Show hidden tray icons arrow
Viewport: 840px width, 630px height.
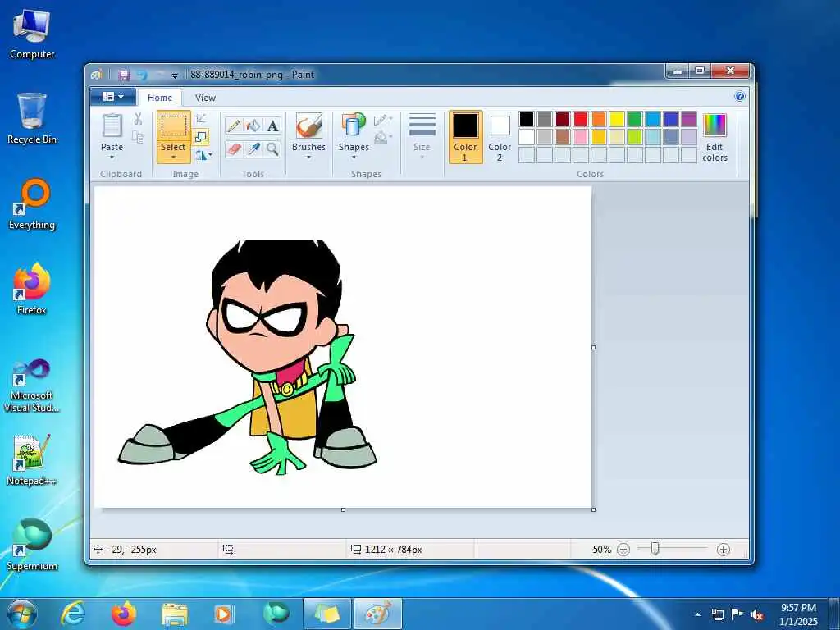tap(697, 614)
